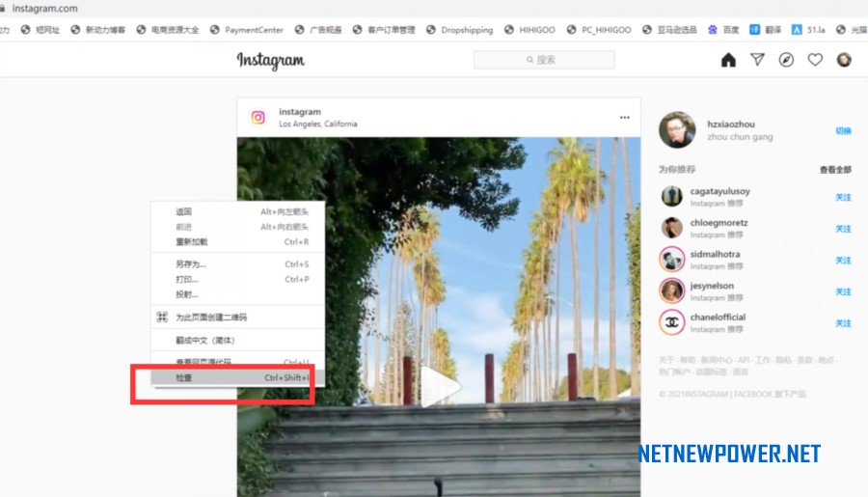Click the API footer link
This screenshot has height=497, width=868.
click(744, 360)
